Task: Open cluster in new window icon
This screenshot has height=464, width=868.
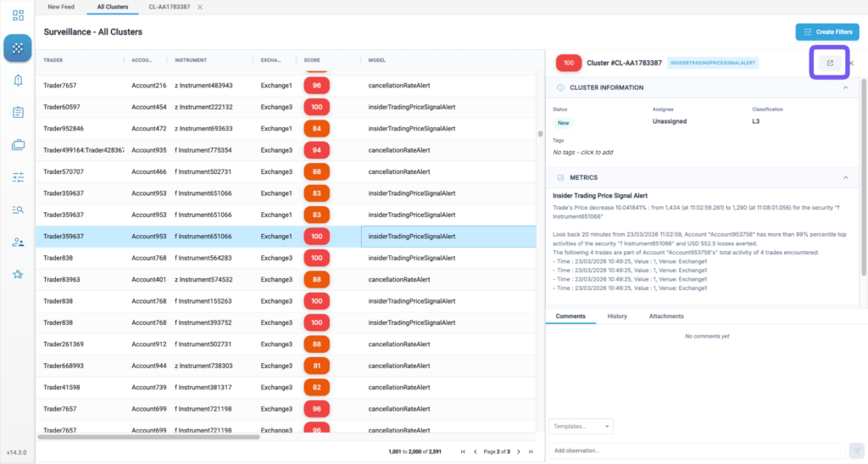Action: 829,63
